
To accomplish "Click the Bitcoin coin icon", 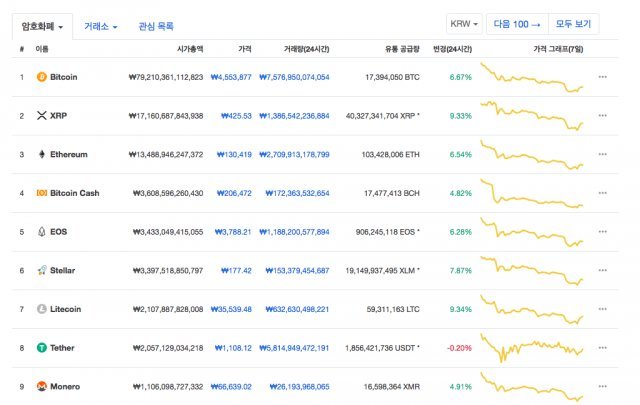I will tap(41, 77).
